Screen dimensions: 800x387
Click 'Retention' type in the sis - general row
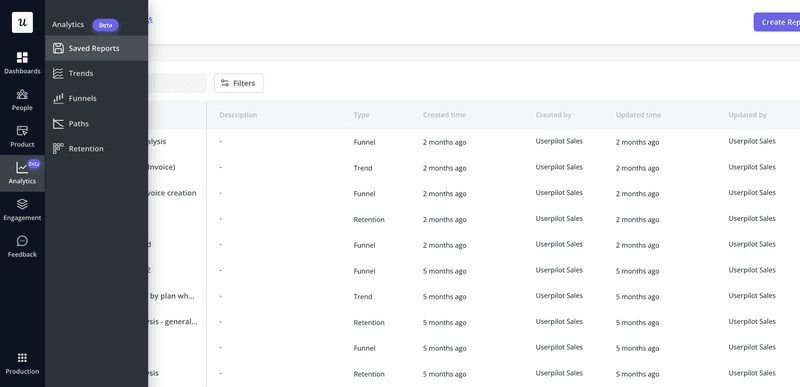369,323
